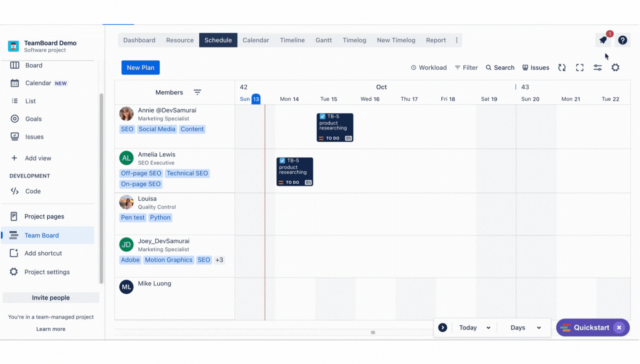Click the Learn more link
This screenshot has width=640, height=364.
click(x=51, y=329)
